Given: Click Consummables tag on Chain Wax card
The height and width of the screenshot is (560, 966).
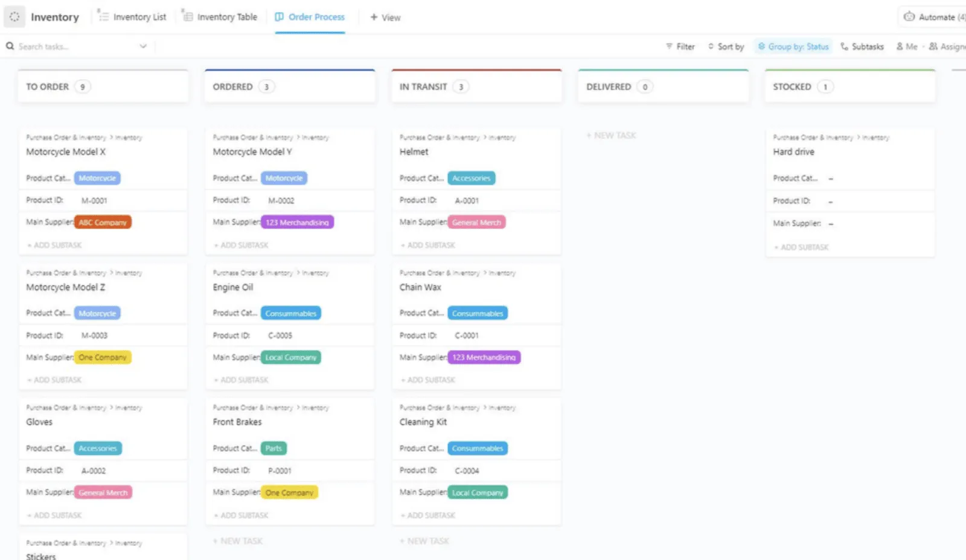Looking at the screenshot, I should tap(477, 313).
